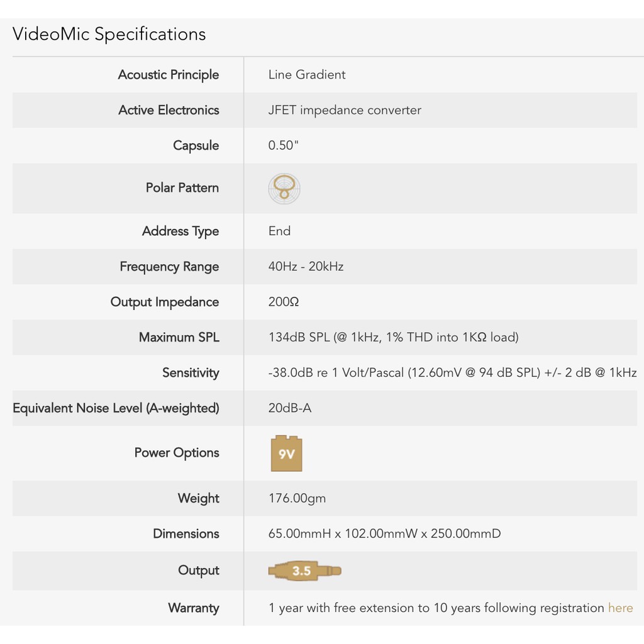Click the Address Type End value
Viewport: 644px width, 644px height.
point(279,231)
